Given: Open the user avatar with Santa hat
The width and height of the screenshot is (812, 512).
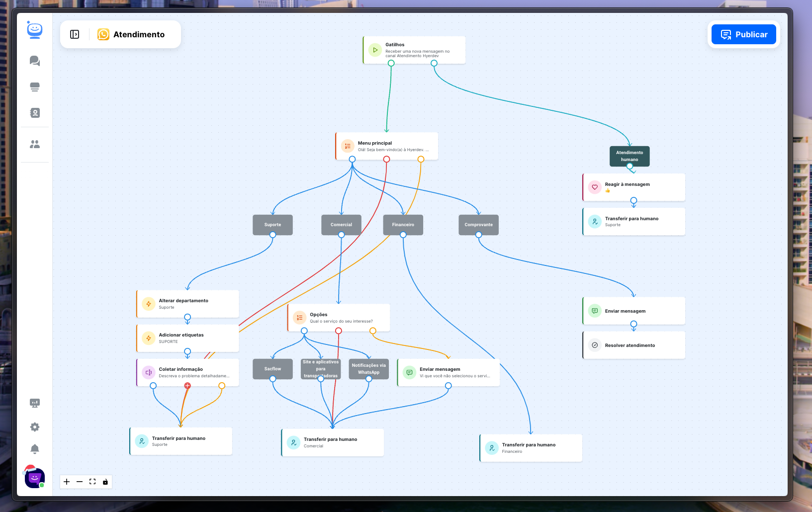Looking at the screenshot, I should click(x=34, y=478).
